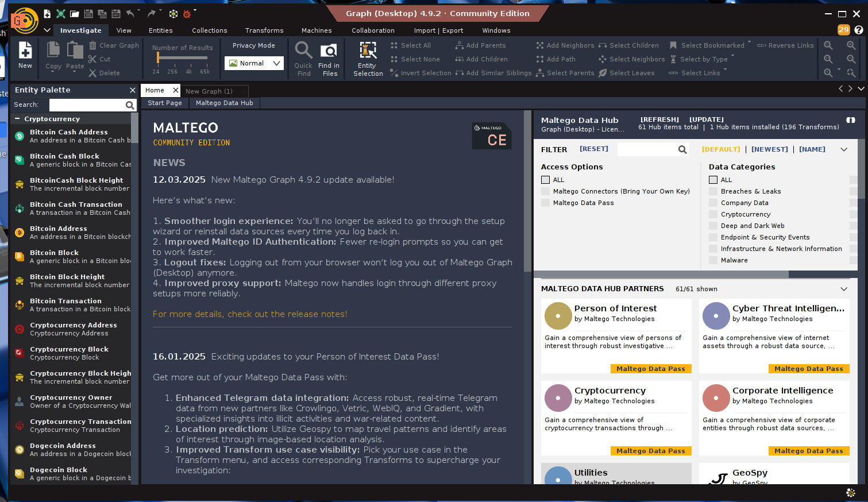Image resolution: width=868 pixels, height=502 pixels.
Task: Open the Person of Interest hub card
Action: click(x=616, y=336)
